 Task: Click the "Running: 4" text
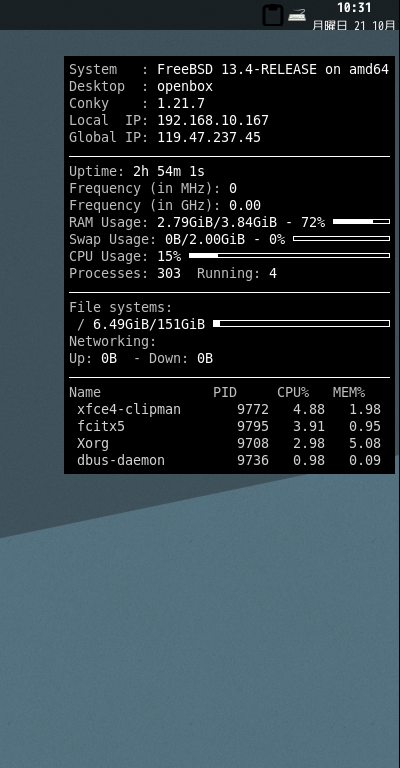pyautogui.click(x=237, y=273)
